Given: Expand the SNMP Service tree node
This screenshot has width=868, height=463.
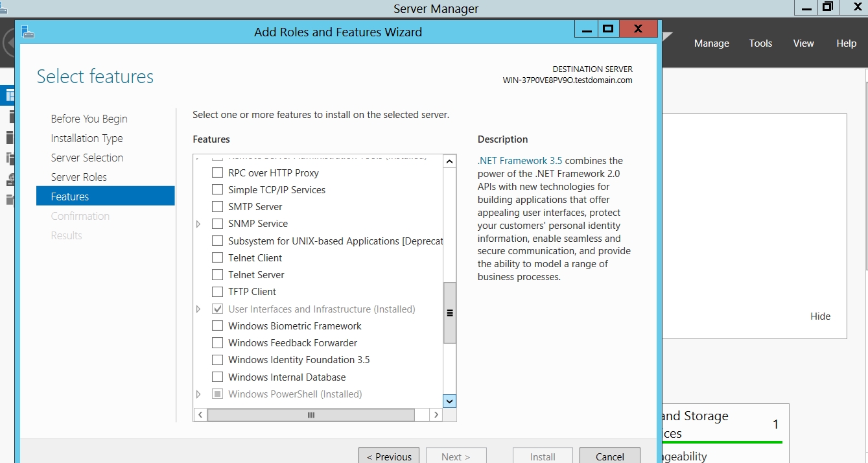Looking at the screenshot, I should (x=199, y=224).
